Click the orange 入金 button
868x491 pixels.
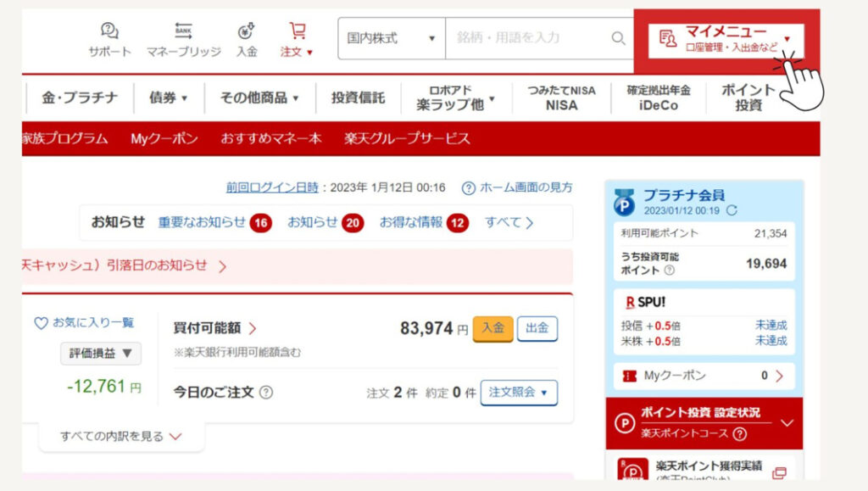click(492, 328)
